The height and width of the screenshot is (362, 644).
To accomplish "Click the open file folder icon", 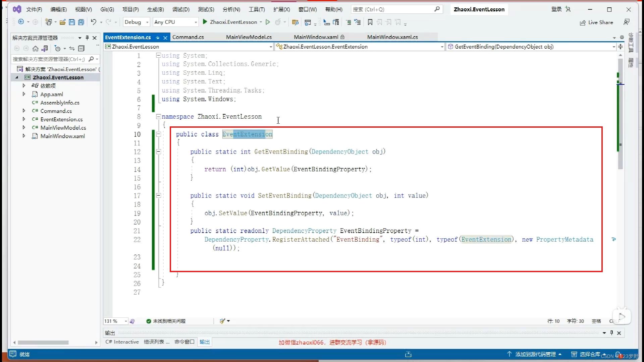I will coord(62,22).
